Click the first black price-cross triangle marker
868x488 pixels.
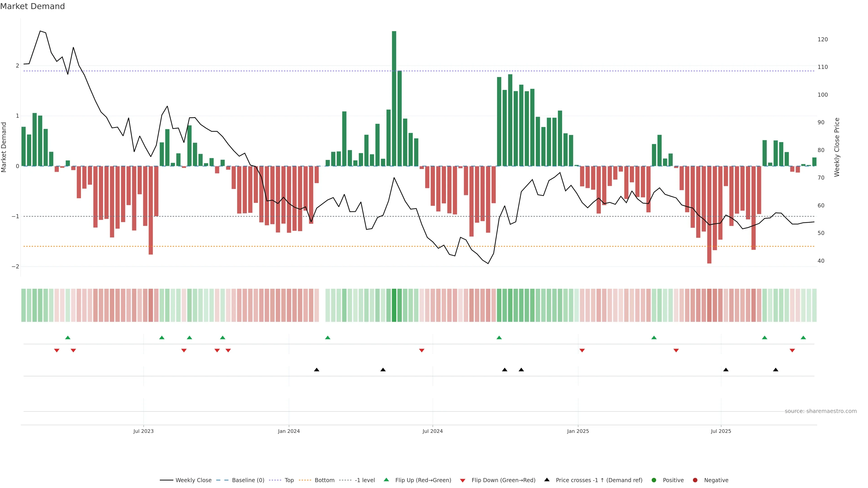coord(316,370)
